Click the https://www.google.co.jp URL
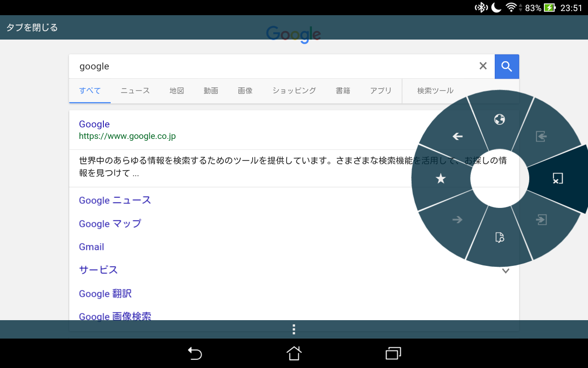 [x=127, y=136]
